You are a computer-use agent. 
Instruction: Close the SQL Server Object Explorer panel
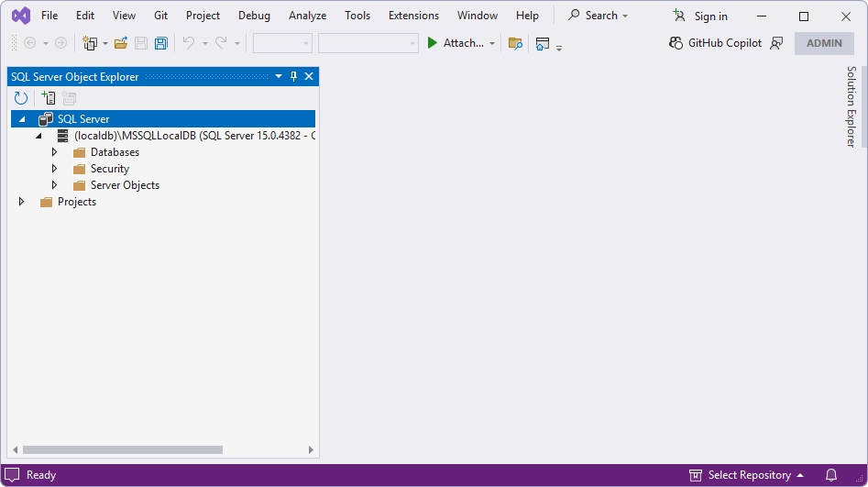point(309,76)
